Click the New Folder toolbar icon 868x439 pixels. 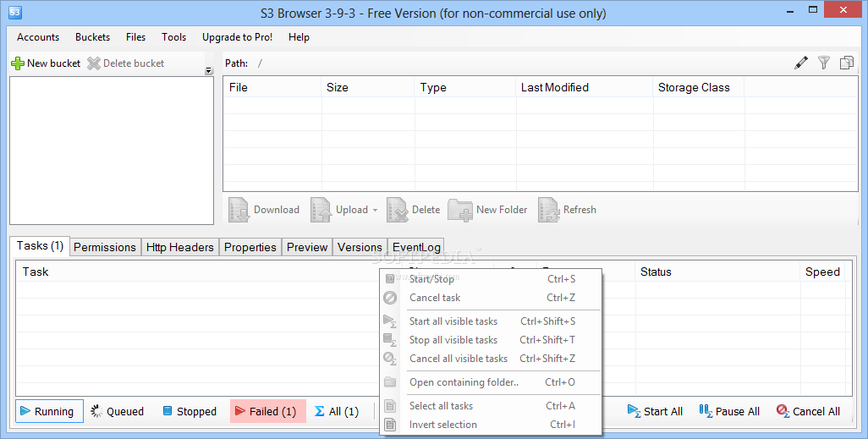[460, 211]
